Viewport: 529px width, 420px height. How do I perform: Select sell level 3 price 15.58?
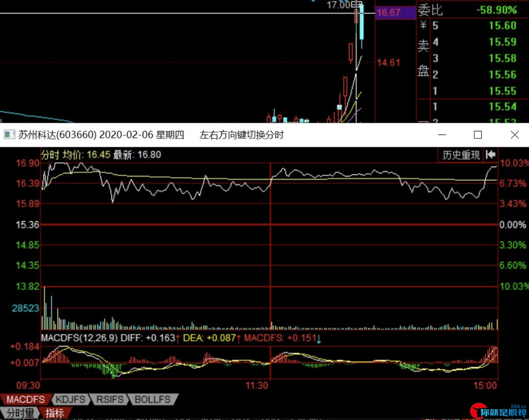click(x=503, y=58)
